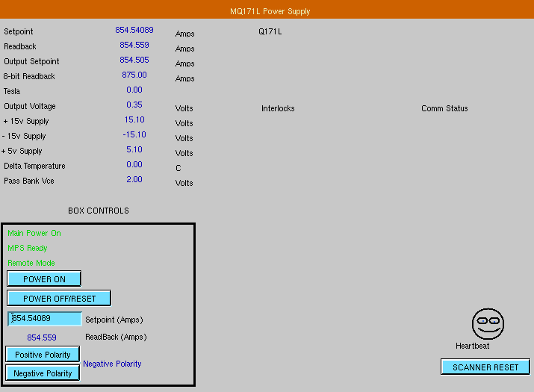
Task: Click the Output Setpoint value 854.505
Action: coord(134,60)
